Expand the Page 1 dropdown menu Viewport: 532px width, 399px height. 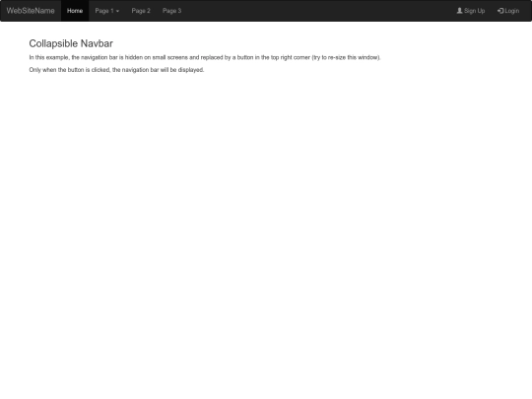click(x=106, y=11)
